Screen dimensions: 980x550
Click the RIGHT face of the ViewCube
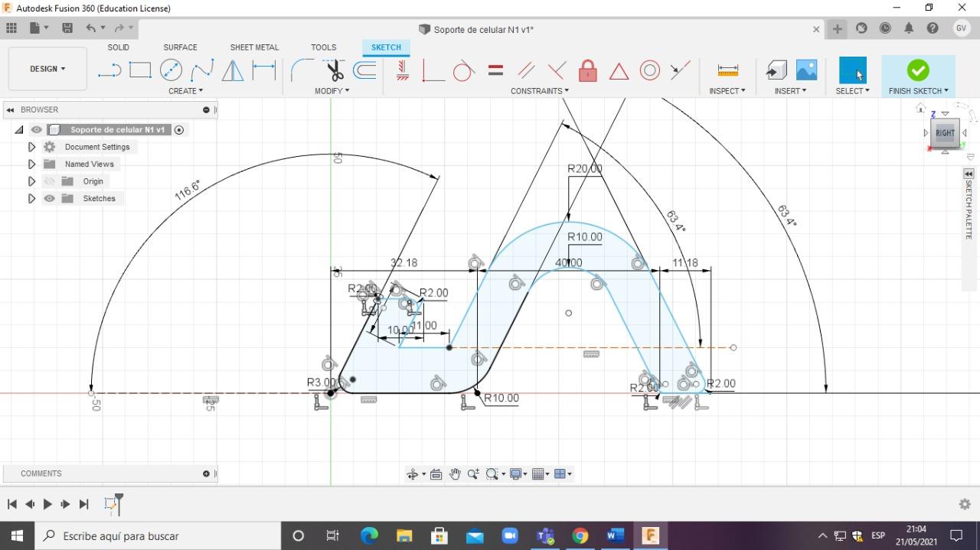click(x=945, y=133)
